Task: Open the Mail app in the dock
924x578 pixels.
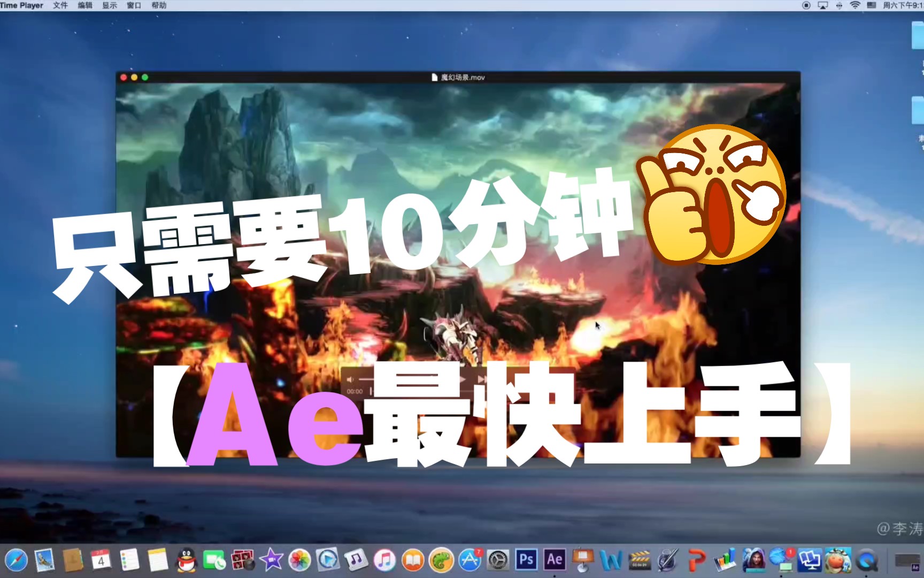Action: tap(44, 560)
